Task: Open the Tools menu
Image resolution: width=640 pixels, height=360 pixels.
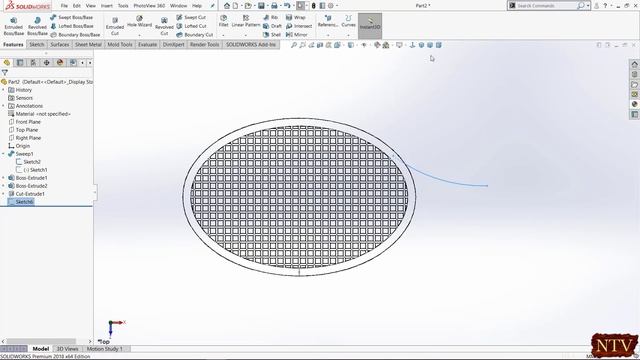Action: point(123,6)
